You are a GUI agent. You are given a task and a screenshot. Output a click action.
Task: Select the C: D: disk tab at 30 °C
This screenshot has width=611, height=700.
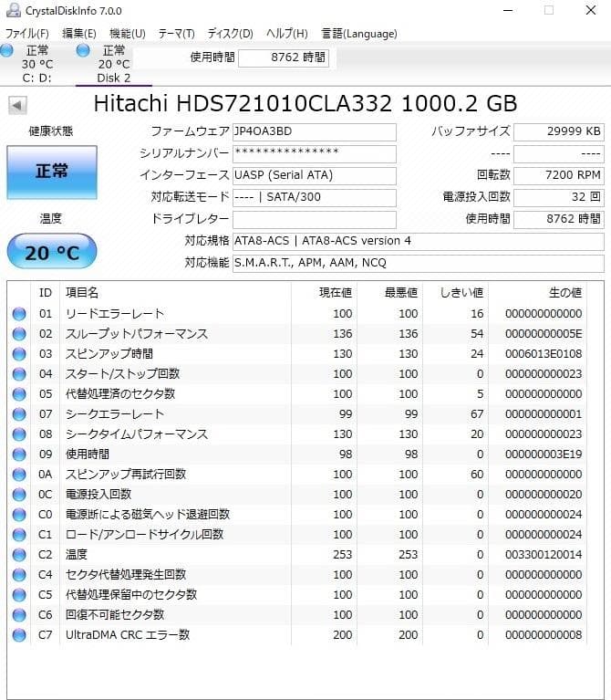pyautogui.click(x=37, y=64)
